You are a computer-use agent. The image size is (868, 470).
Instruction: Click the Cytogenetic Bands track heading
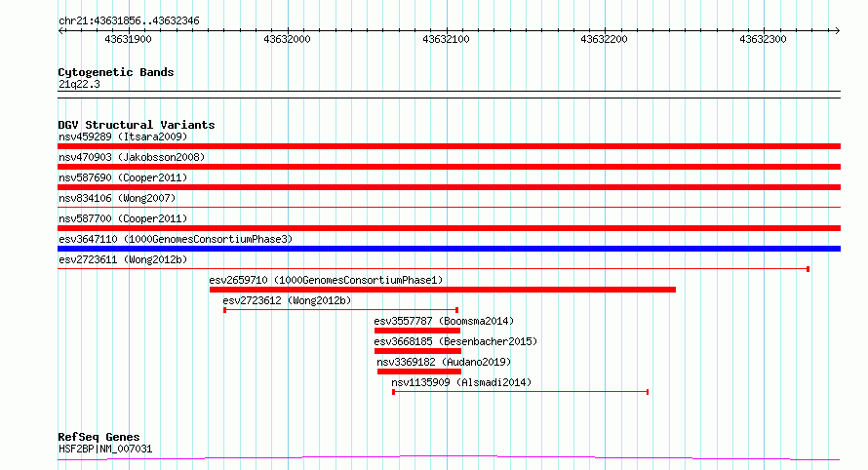116,72
